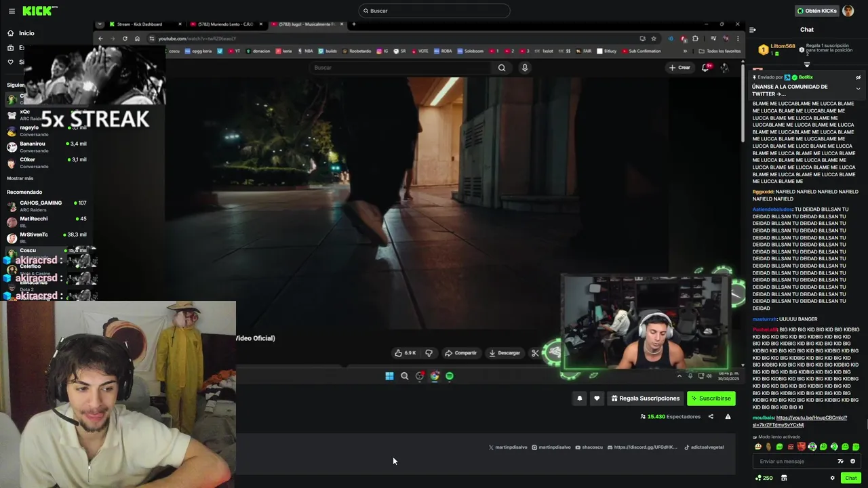
Task: Click the YouTube search magnifier button
Action: click(x=502, y=68)
